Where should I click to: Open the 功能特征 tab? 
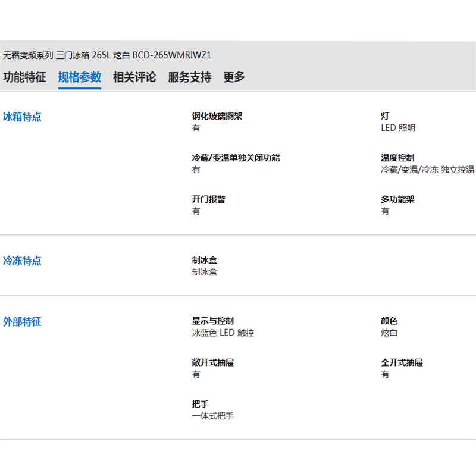pos(24,77)
